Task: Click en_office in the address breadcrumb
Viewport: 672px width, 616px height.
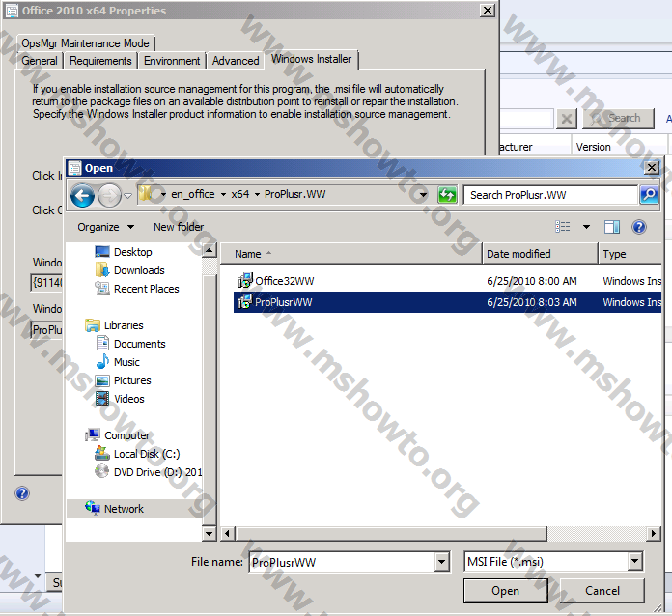Action: pyautogui.click(x=193, y=195)
